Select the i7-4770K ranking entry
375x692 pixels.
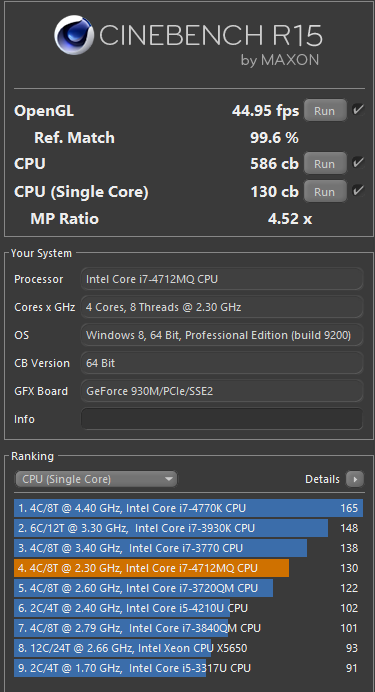coord(188,508)
